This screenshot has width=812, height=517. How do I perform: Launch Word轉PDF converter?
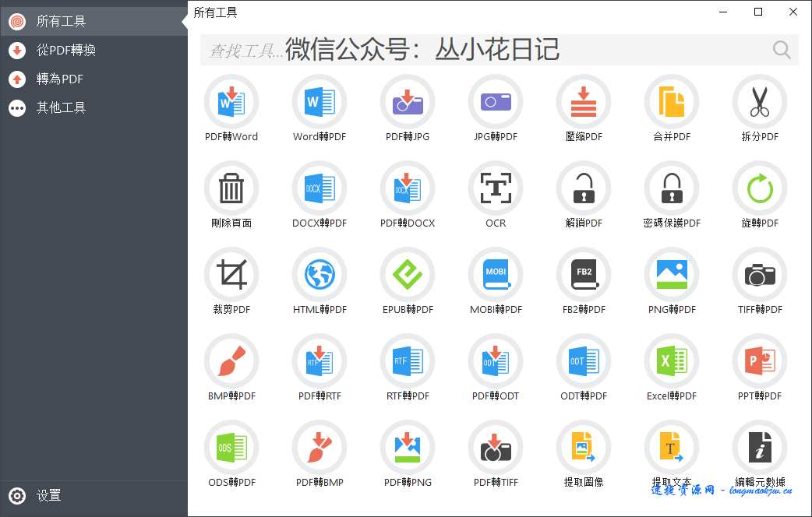tap(320, 102)
